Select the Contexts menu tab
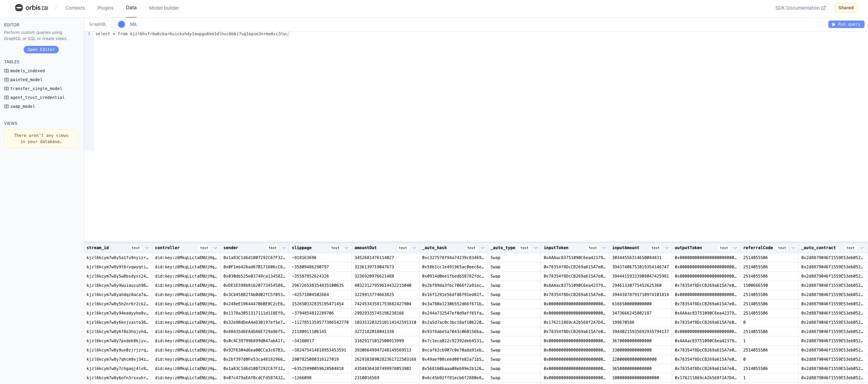This screenshot has height=384, width=868. click(75, 8)
